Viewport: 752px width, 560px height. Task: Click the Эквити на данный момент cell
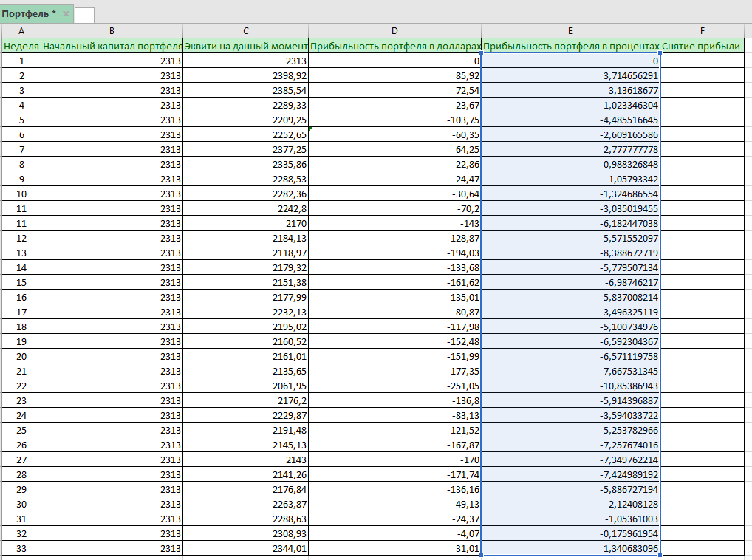245,46
